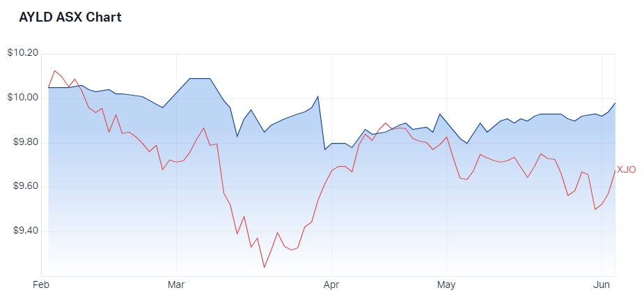
Task: Click the blue line's starting point in February
Action: pyautogui.click(x=48, y=88)
